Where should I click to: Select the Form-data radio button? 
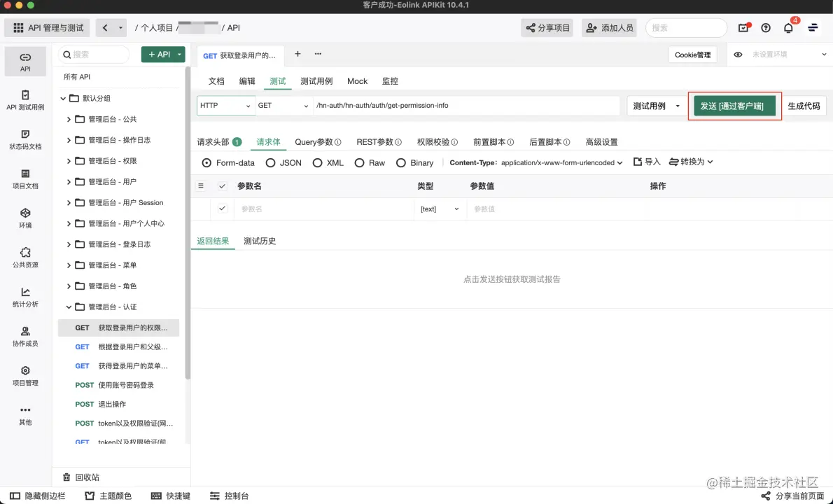click(x=206, y=163)
